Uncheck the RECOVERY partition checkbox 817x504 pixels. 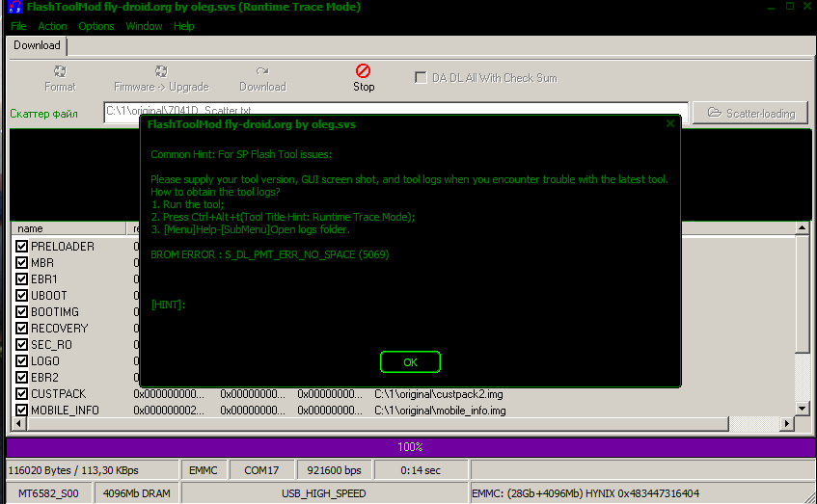click(x=22, y=329)
